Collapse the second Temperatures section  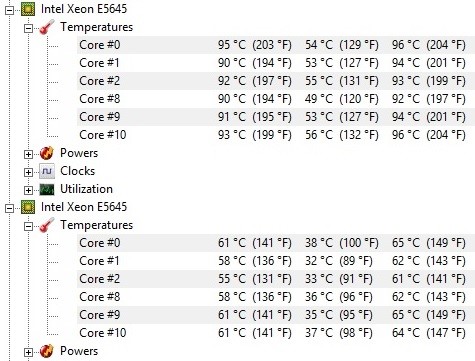[29, 226]
